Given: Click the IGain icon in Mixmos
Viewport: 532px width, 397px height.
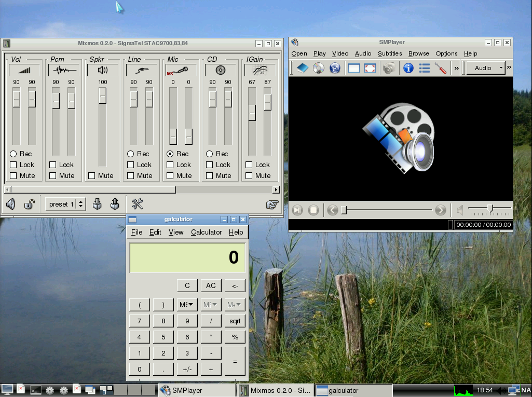Looking at the screenshot, I should coord(260,70).
